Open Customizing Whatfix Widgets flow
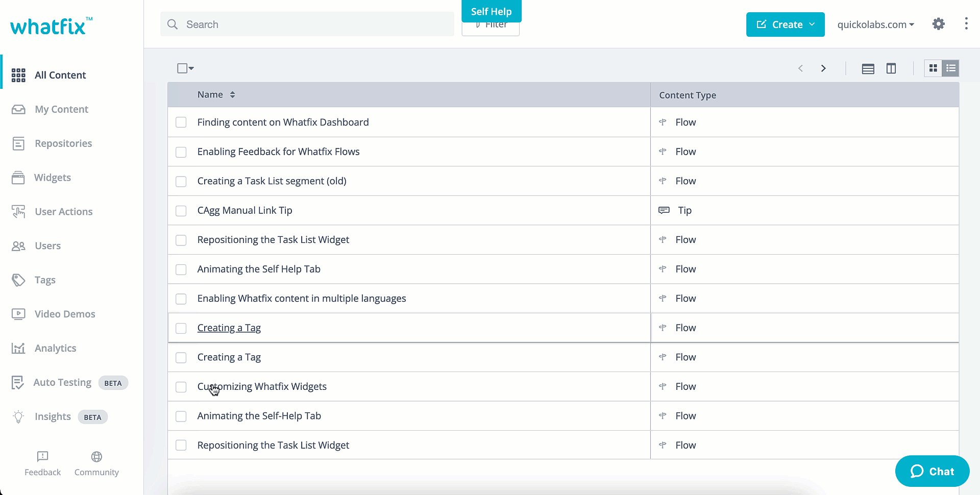The width and height of the screenshot is (980, 495). [262, 386]
